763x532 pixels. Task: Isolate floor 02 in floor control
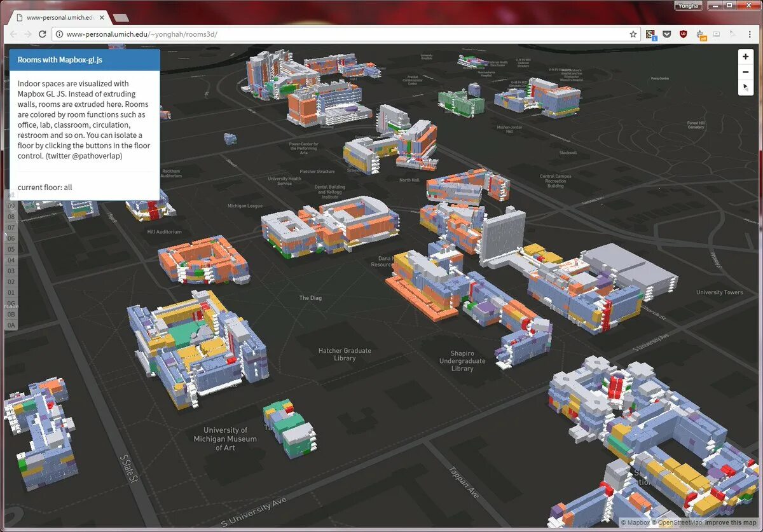coord(11,282)
